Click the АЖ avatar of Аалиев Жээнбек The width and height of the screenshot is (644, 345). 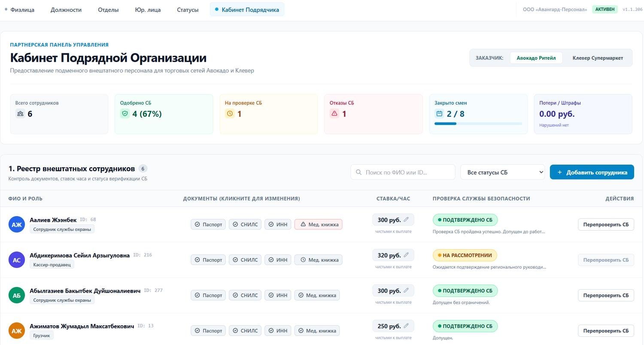[x=17, y=224]
